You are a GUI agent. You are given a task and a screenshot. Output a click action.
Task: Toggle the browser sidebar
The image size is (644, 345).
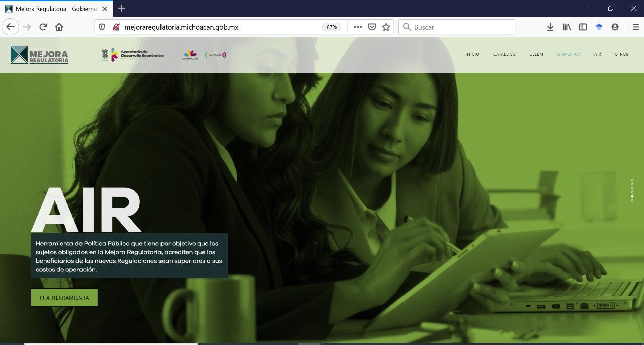[x=583, y=27]
